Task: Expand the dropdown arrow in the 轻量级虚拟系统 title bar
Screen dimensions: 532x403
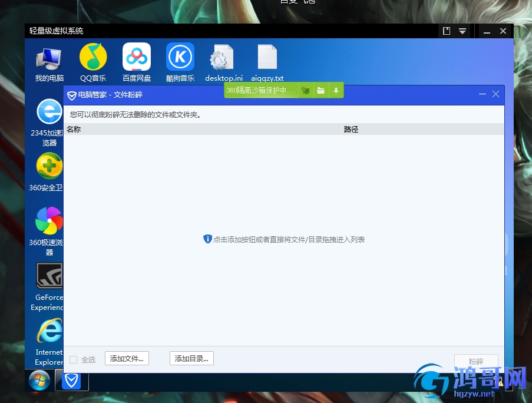Action: [x=462, y=31]
